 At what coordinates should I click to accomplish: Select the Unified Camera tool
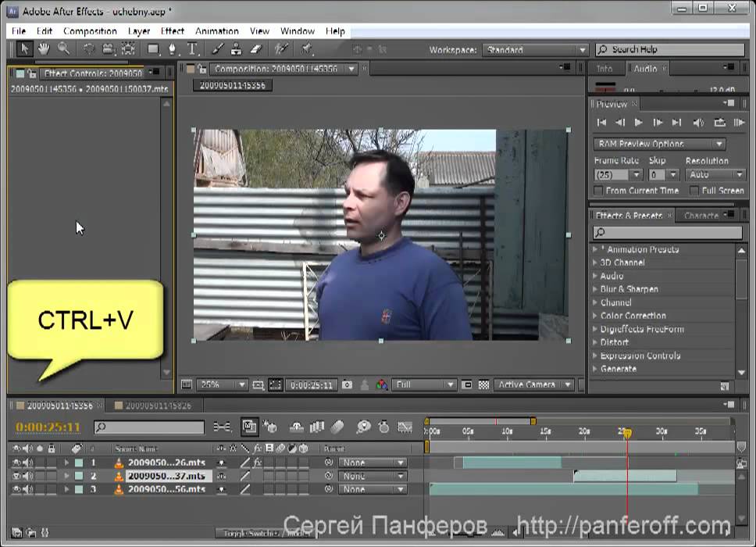(109, 49)
